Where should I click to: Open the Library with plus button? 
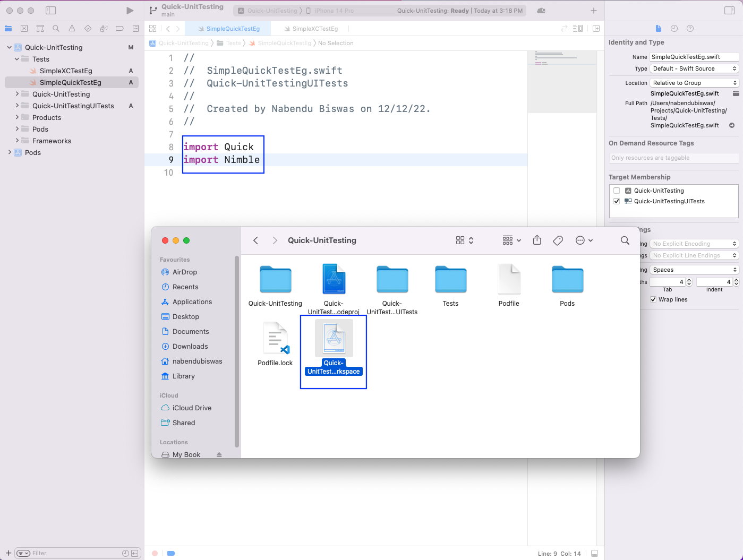[594, 11]
